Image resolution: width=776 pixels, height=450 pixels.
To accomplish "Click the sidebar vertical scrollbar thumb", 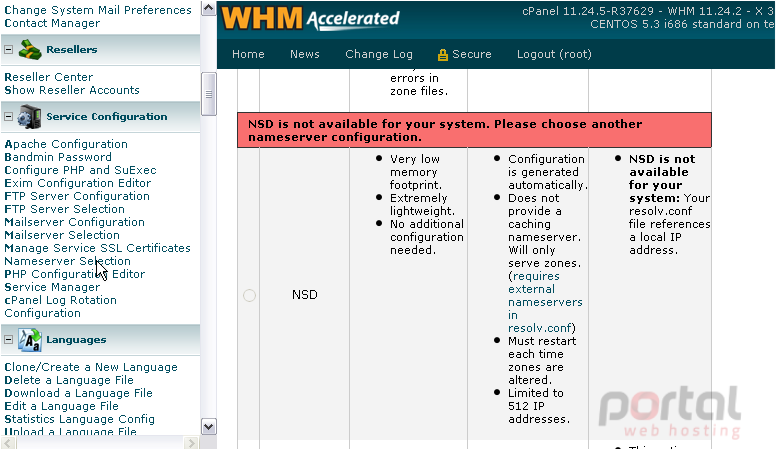I will (209, 94).
